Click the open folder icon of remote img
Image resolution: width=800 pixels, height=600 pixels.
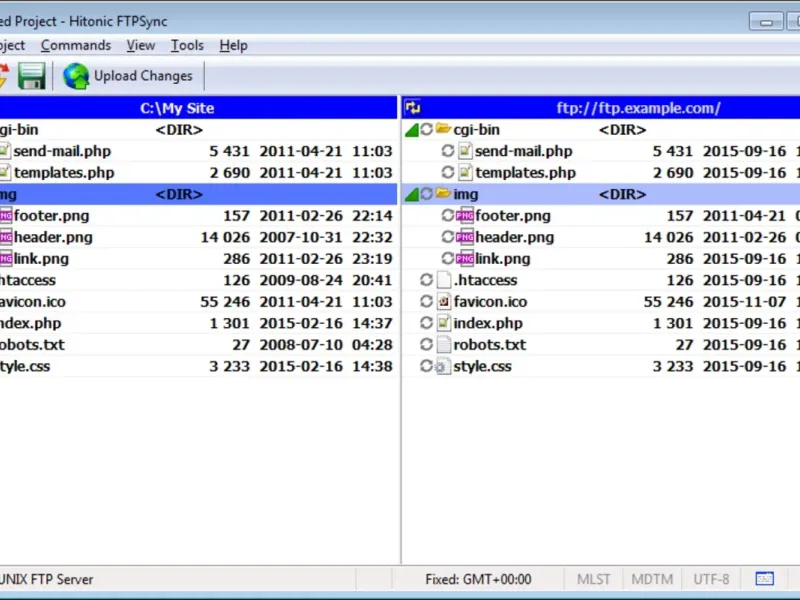[x=443, y=193]
